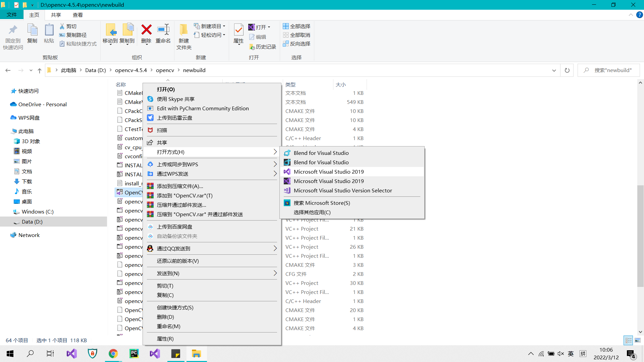Click the refresh icon beside address bar
This screenshot has width=644, height=362.
coord(567,70)
